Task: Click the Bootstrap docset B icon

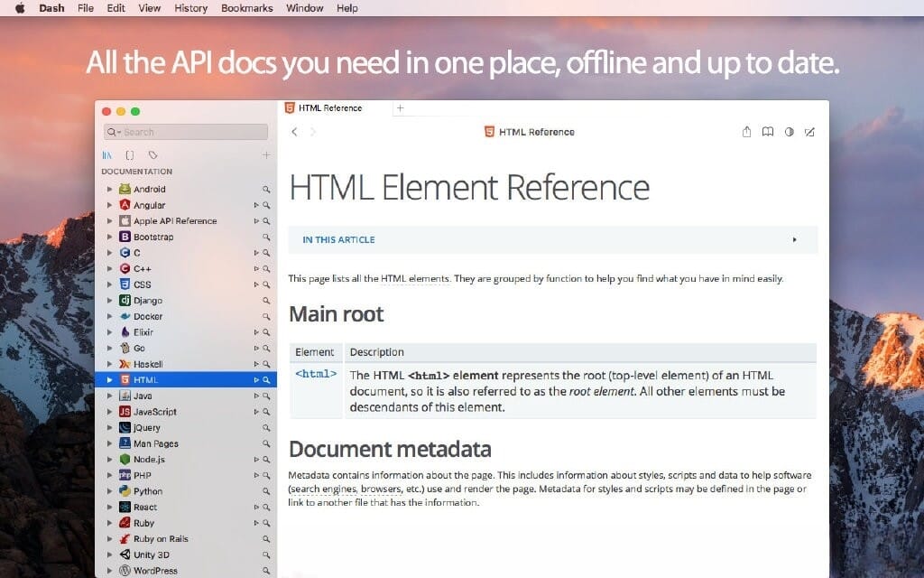Action: pyautogui.click(x=125, y=237)
